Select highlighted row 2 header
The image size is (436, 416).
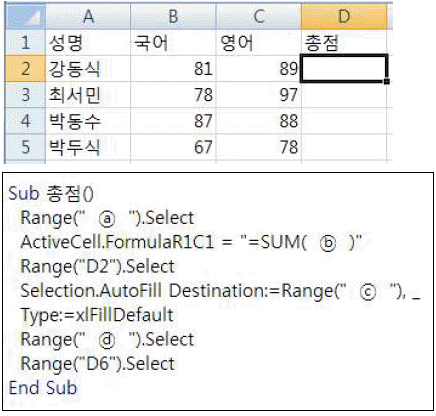pyautogui.click(x=25, y=69)
